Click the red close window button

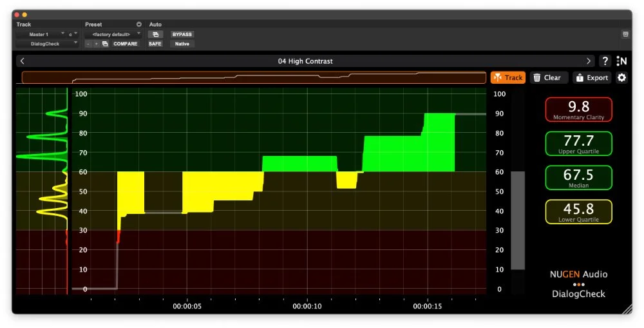click(x=17, y=15)
